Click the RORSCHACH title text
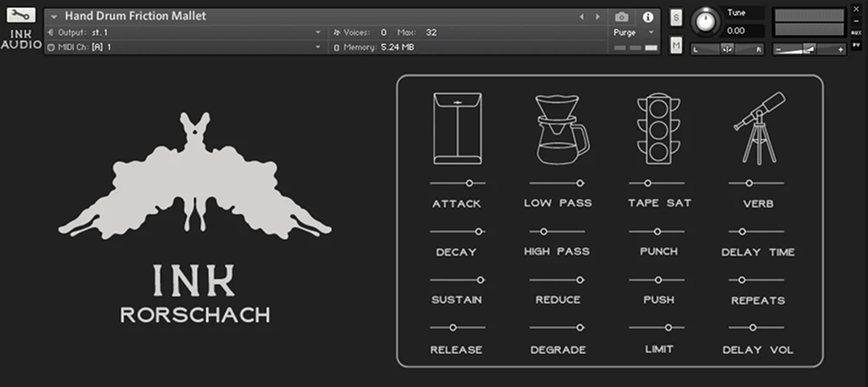 tap(196, 315)
